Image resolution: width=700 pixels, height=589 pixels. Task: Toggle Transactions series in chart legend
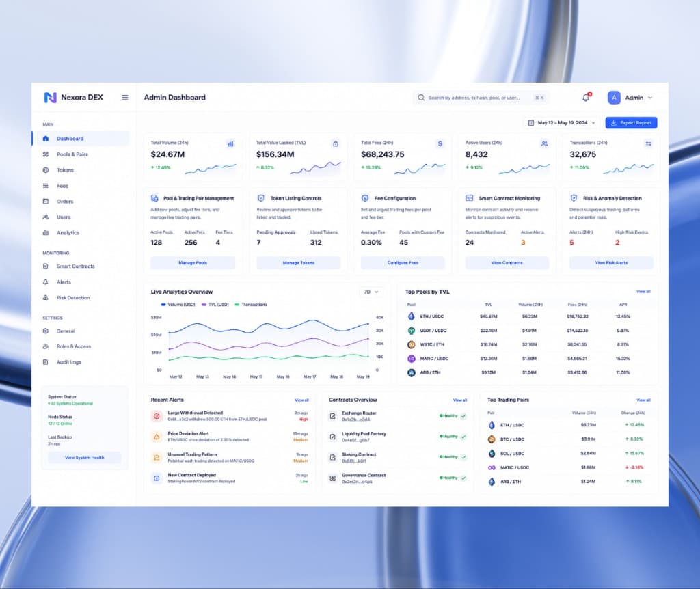click(x=251, y=304)
